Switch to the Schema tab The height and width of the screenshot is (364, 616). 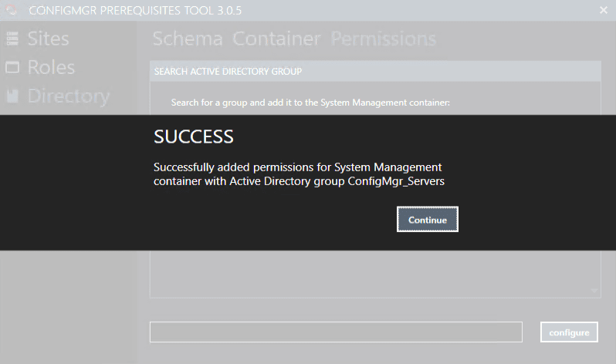click(x=188, y=39)
